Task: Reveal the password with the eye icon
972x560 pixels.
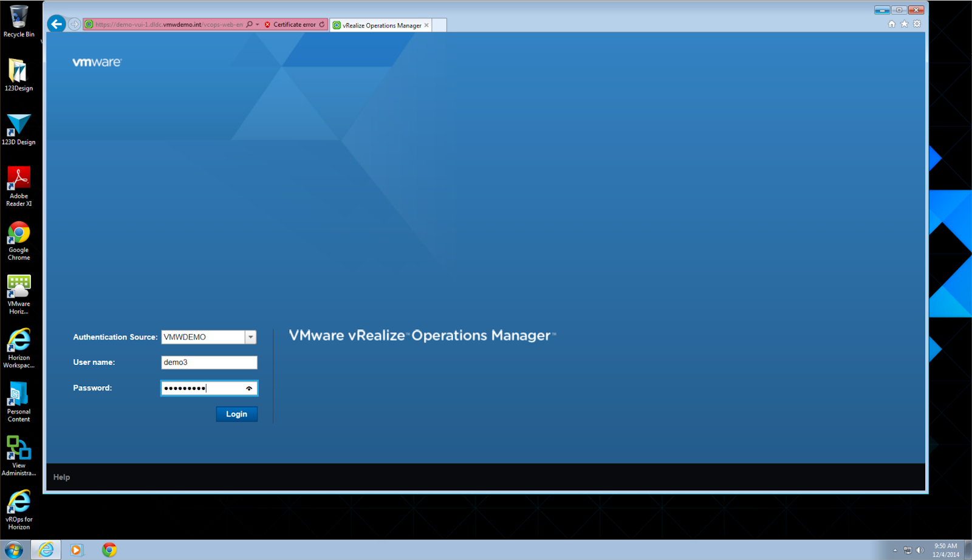Action: (249, 388)
